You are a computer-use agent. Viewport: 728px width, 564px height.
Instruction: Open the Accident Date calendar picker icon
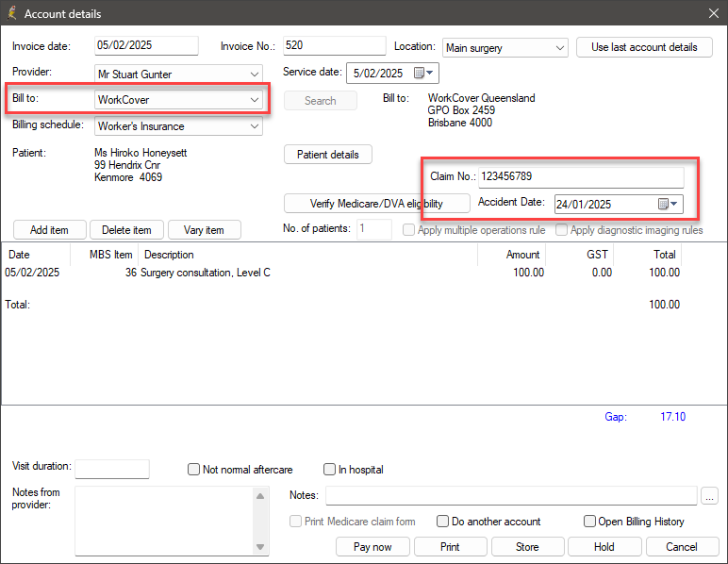tap(668, 204)
